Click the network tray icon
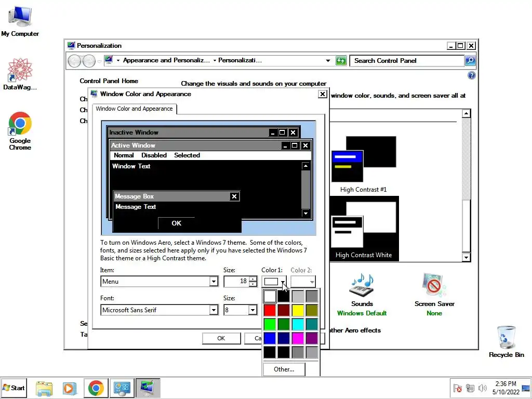Image resolution: width=532 pixels, height=399 pixels. (470, 388)
